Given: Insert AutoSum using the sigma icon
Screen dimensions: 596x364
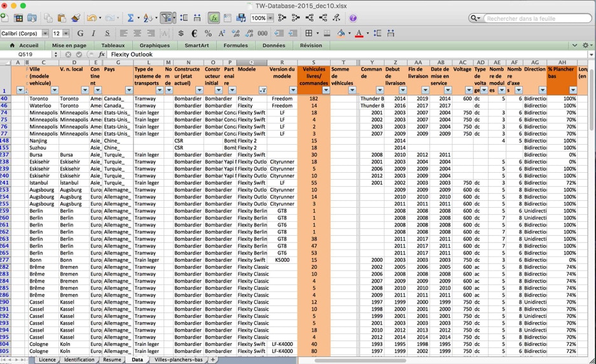Looking at the screenshot, I should point(131,18).
